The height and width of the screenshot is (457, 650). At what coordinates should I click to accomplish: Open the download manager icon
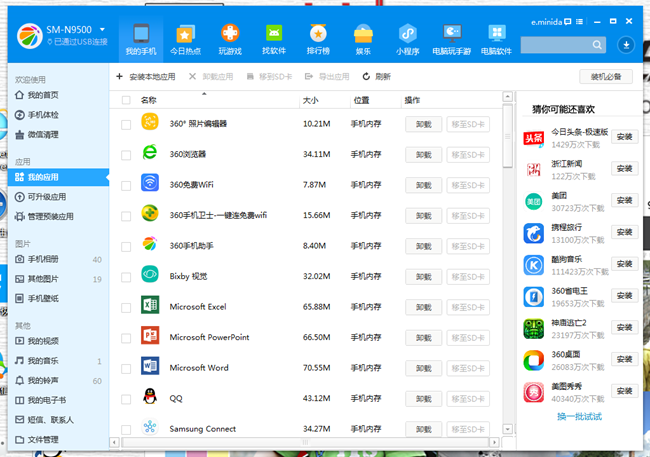click(626, 44)
